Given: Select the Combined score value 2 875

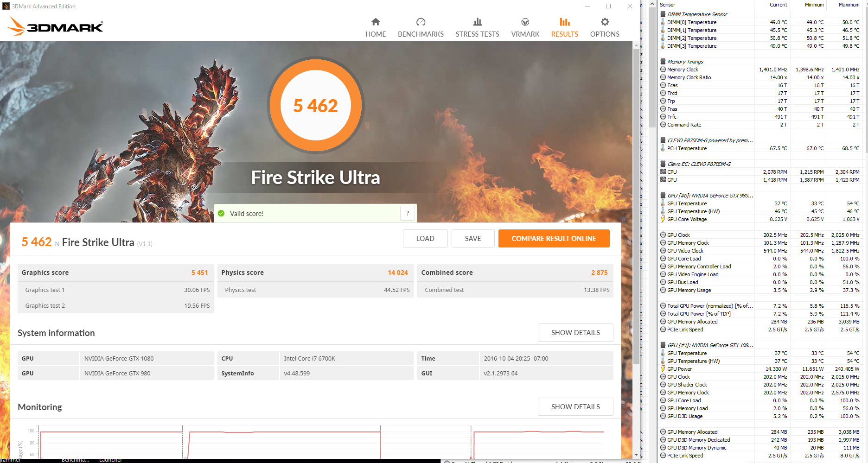Looking at the screenshot, I should [599, 273].
